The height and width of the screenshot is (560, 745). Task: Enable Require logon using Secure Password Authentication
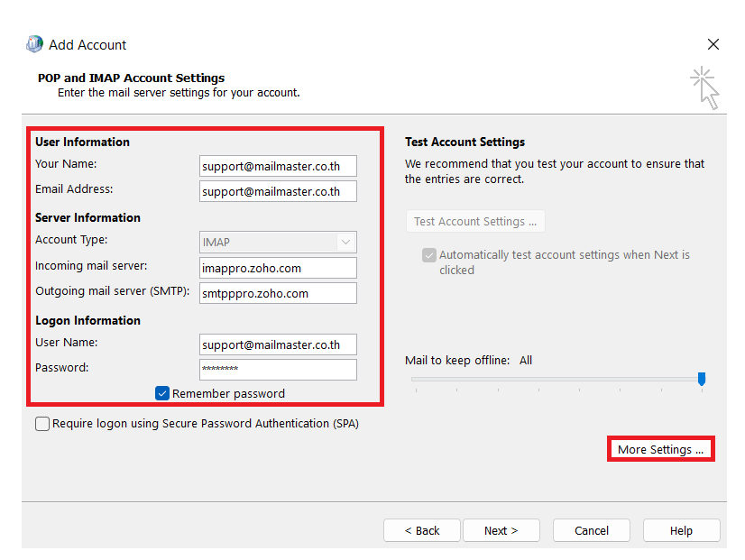(41, 423)
